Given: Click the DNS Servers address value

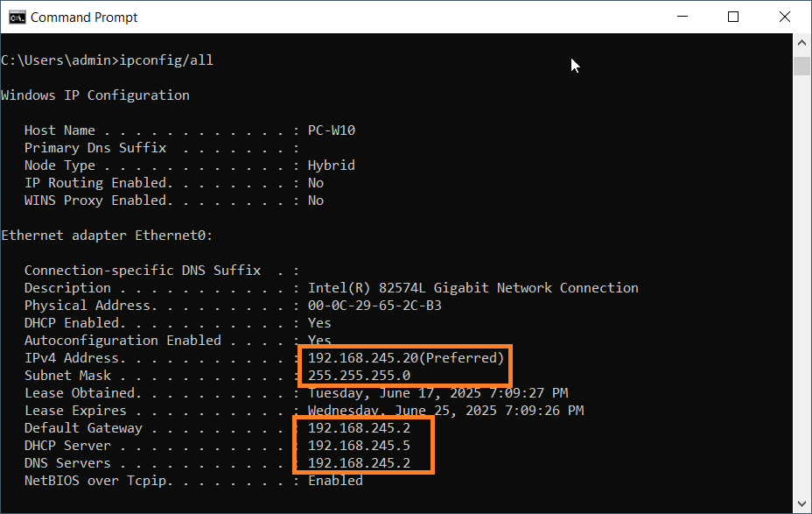Looking at the screenshot, I should (359, 463).
